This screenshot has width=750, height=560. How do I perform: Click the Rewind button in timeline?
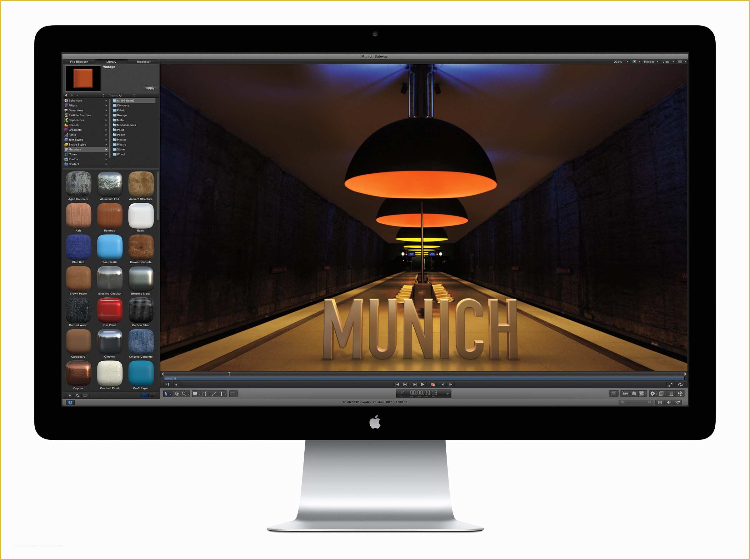394,385
